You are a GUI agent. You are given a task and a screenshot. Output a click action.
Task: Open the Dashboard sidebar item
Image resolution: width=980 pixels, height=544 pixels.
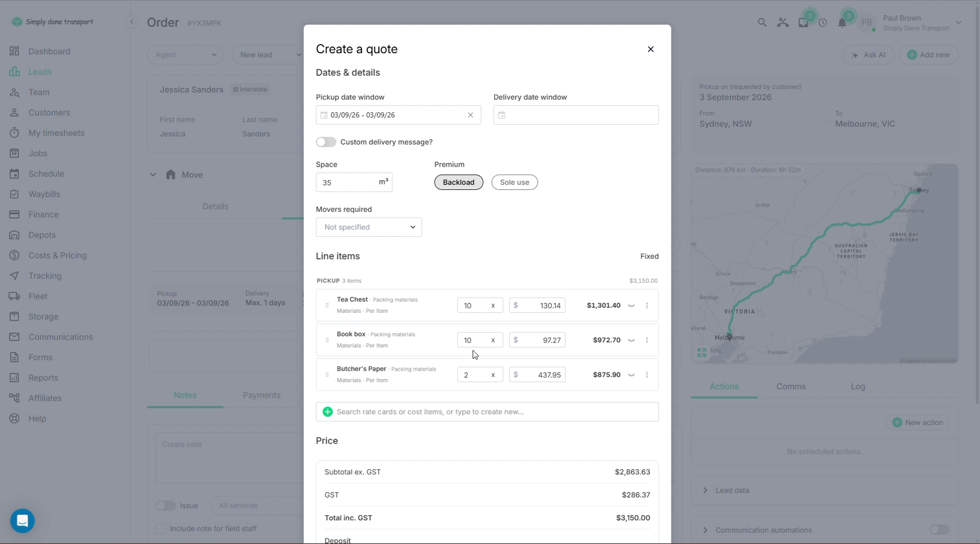(49, 52)
